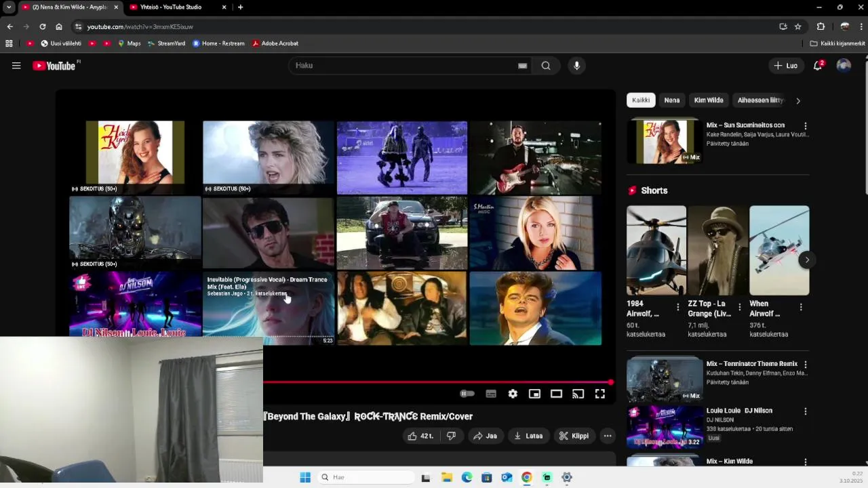Open options for the 1984 Airwolf short
The image size is (868, 488).
pyautogui.click(x=678, y=307)
